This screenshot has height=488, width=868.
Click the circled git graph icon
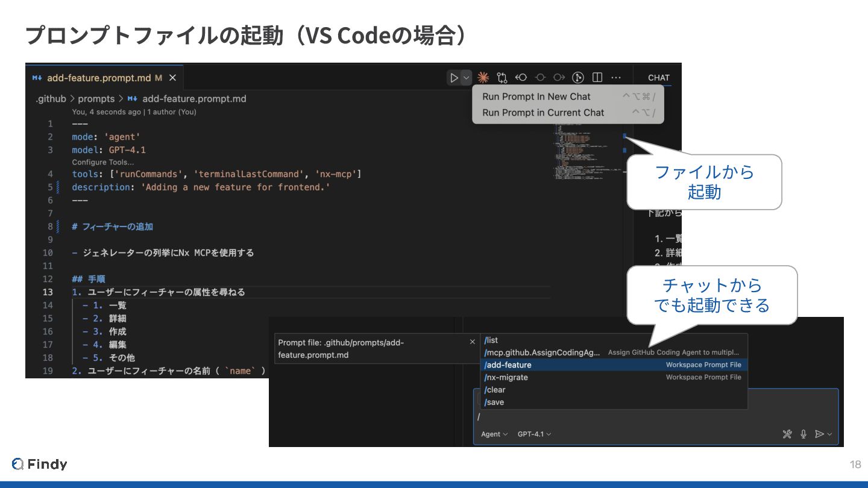click(x=578, y=77)
